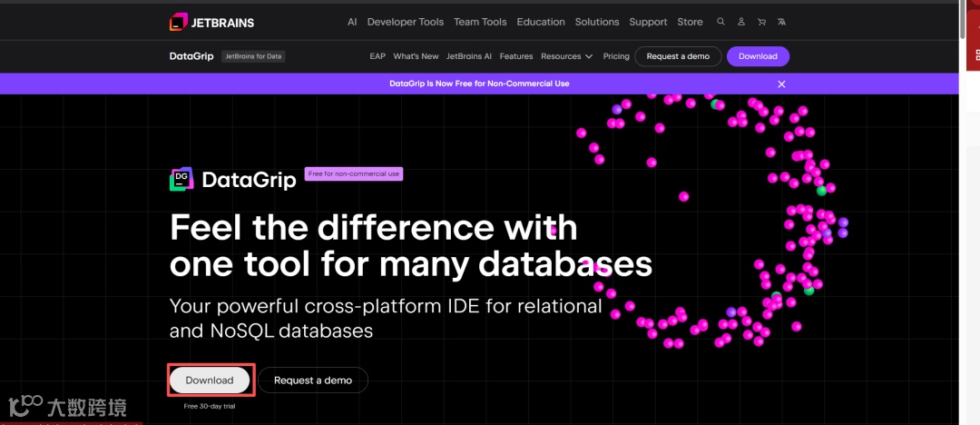Open the site search magnifier icon

click(720, 21)
